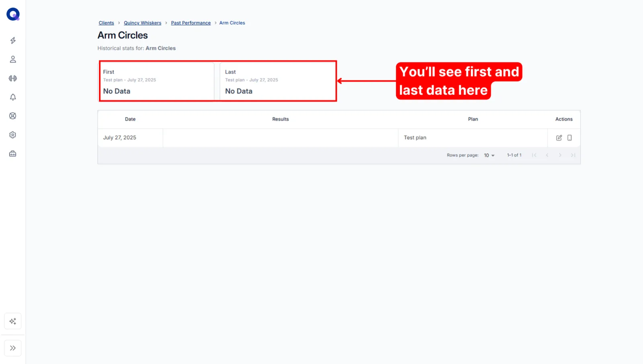Viewport: 643px width, 364px height.
Task: Click the Arm Circles page heading
Action: coord(123,35)
